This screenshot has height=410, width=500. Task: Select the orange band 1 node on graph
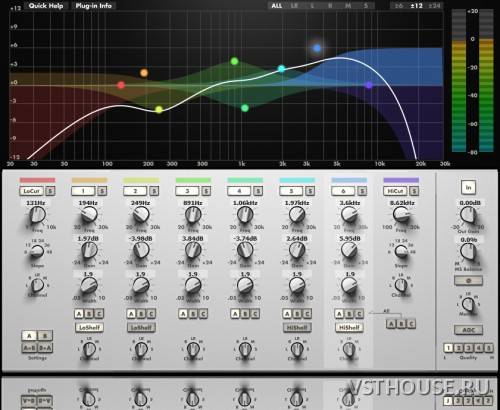coord(144,73)
